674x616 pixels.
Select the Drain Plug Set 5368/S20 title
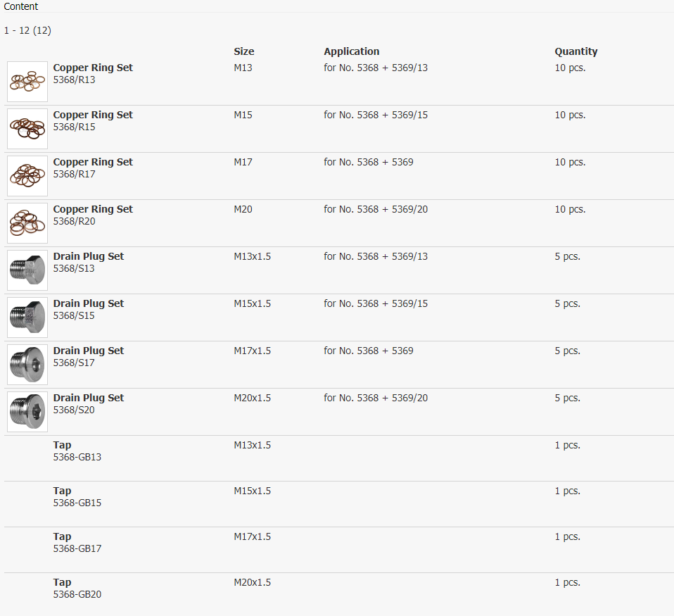88,398
